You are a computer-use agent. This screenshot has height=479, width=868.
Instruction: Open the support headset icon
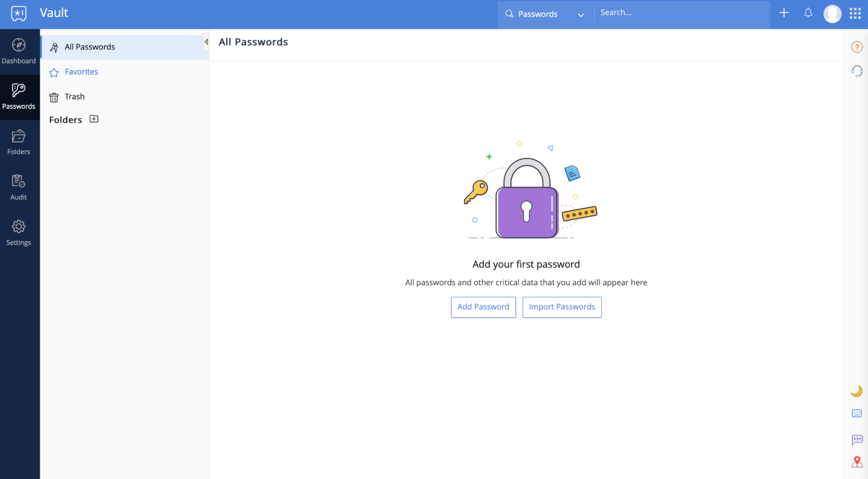856,71
